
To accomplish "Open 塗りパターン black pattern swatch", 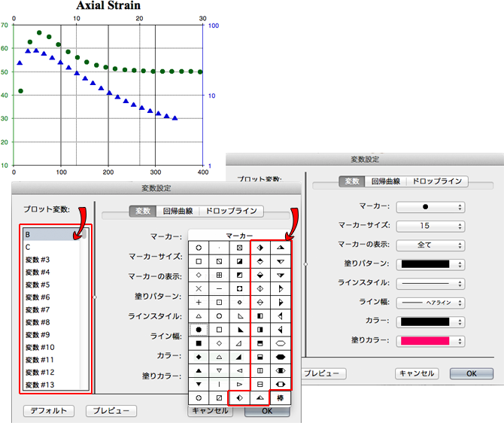I will 430,264.
